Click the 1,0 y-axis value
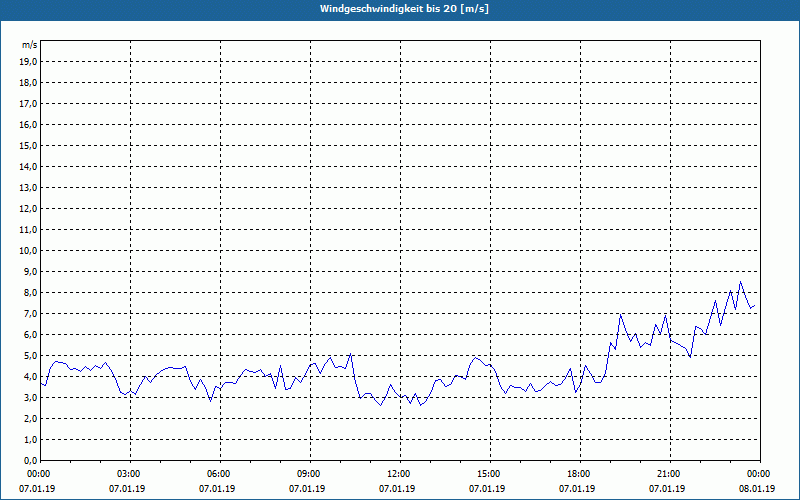 30,439
